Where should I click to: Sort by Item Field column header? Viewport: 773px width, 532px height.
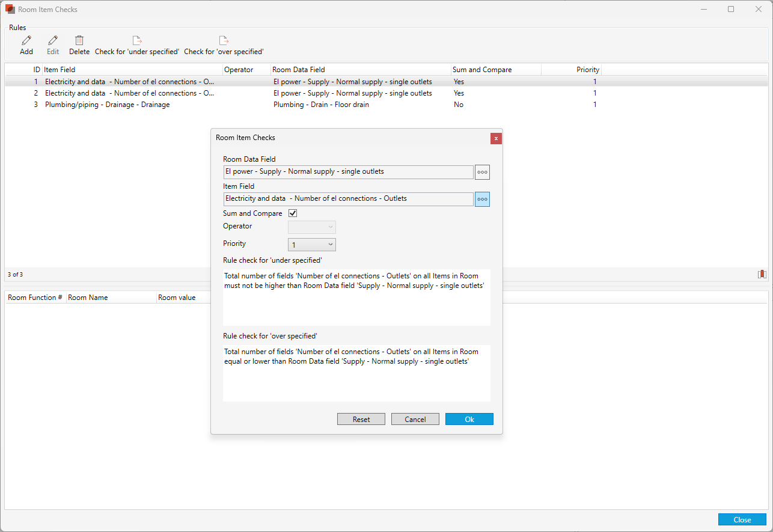pyautogui.click(x=132, y=70)
